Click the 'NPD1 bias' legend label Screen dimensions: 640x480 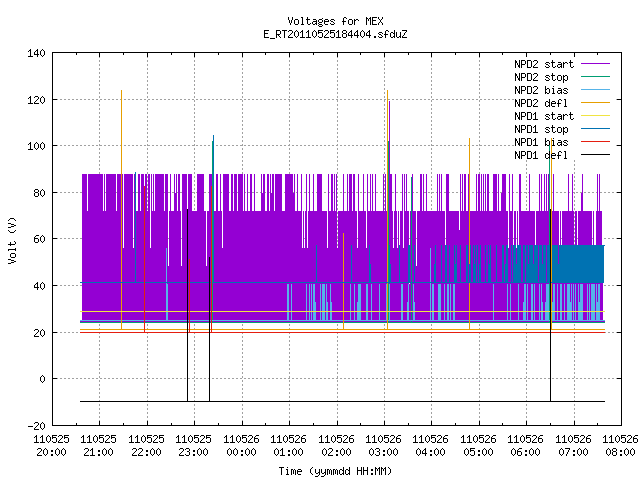point(541,142)
